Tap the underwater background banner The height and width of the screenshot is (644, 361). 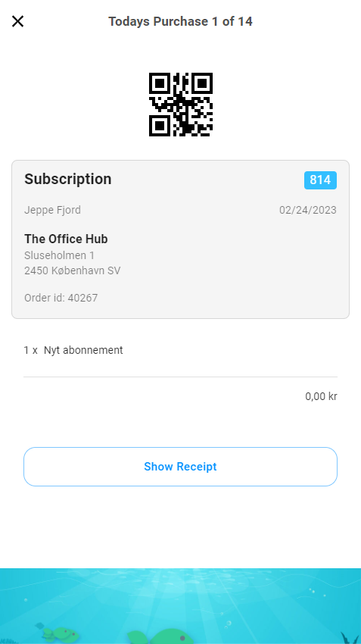pos(180,606)
